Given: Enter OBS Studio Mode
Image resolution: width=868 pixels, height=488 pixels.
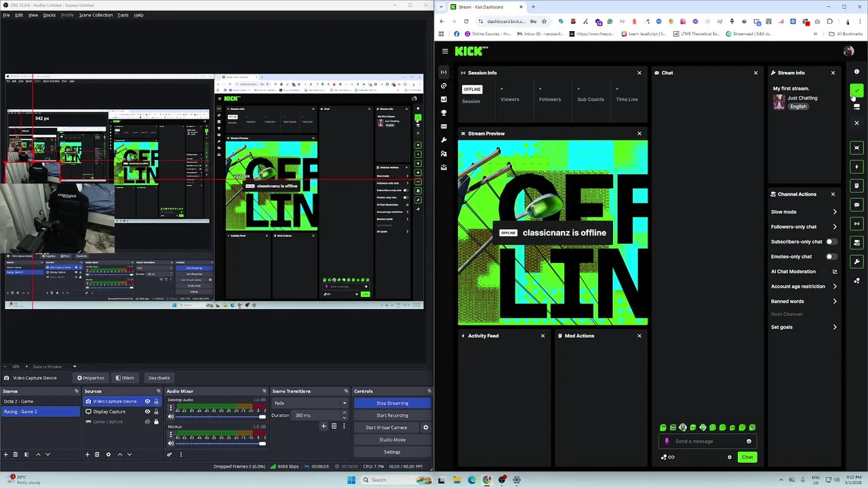Looking at the screenshot, I should (x=392, y=440).
